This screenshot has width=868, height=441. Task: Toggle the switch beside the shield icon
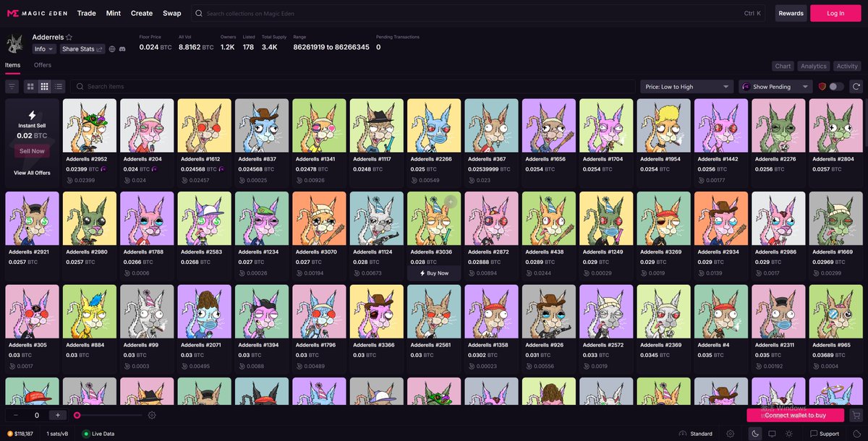[x=836, y=86]
